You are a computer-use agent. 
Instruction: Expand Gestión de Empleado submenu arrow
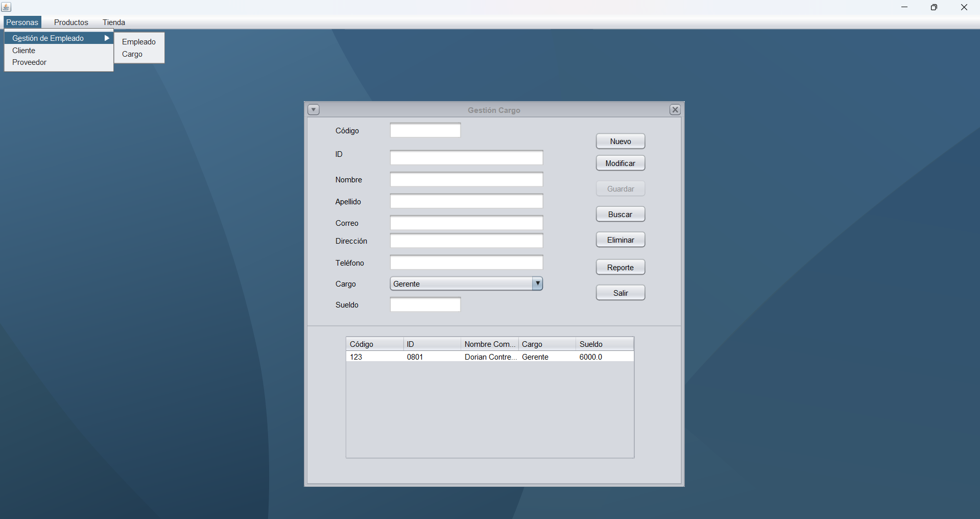click(107, 38)
